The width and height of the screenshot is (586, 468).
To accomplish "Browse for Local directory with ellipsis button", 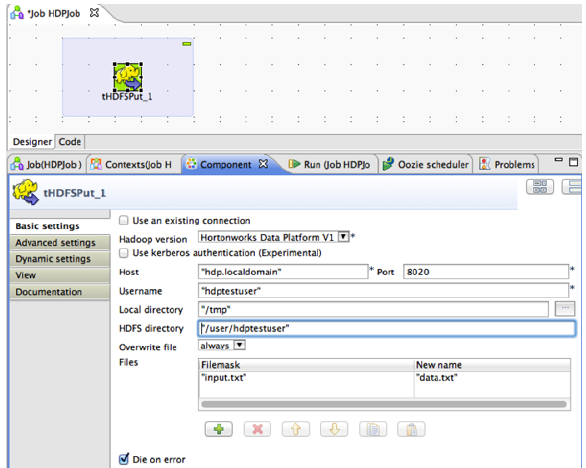I will pos(565,309).
